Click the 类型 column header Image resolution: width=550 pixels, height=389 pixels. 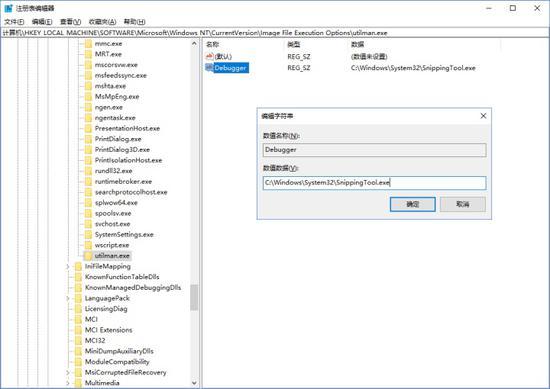[x=294, y=44]
